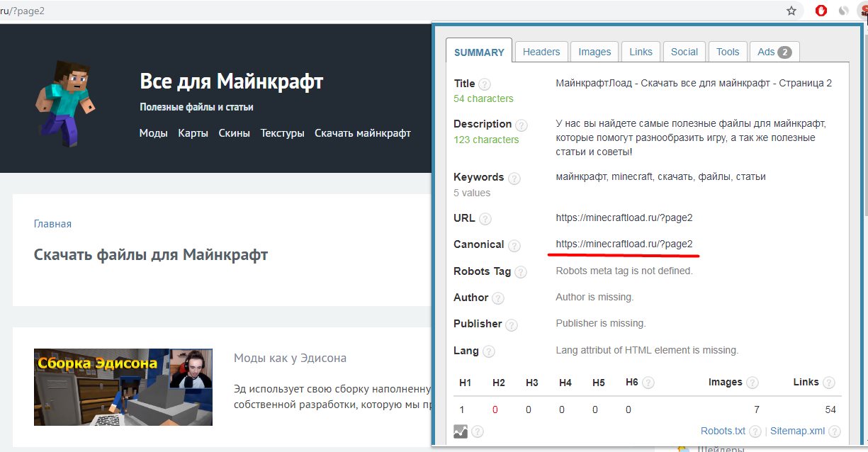Open the Сборка Эдисона article thumbnail
This screenshot has height=452, width=868.
[x=123, y=387]
